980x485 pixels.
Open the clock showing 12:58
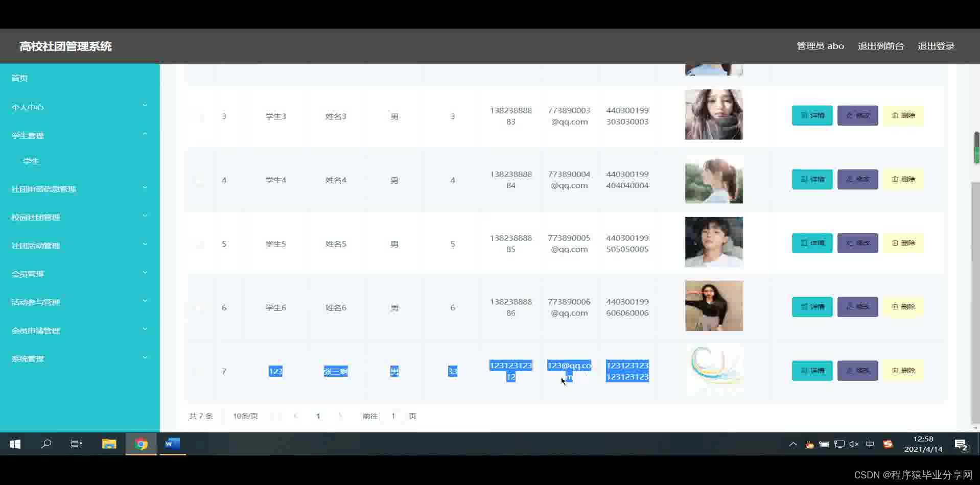(923, 444)
